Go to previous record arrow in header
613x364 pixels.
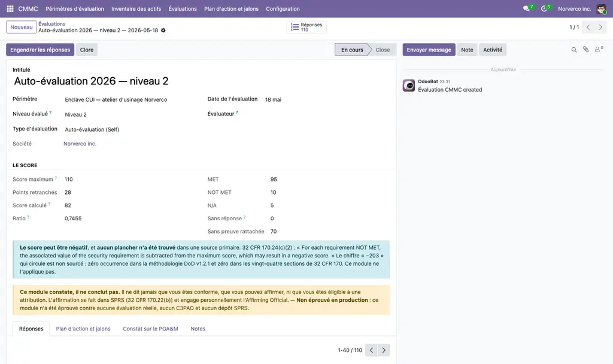click(x=588, y=28)
